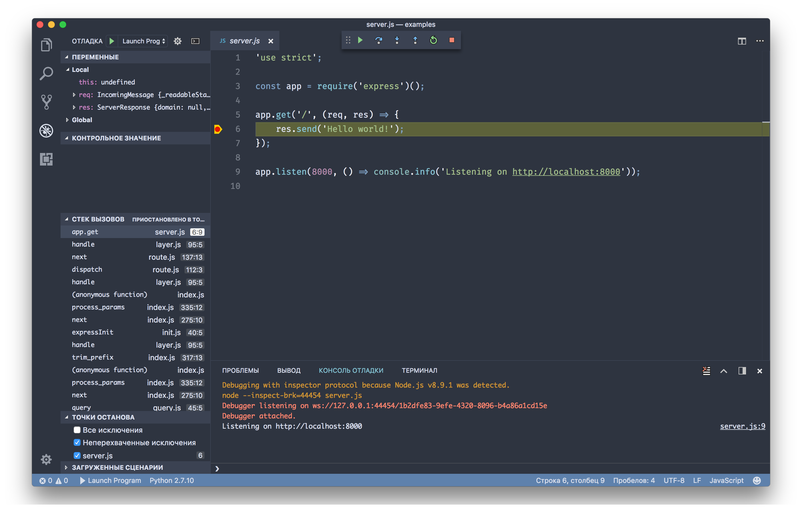
Task: Clear the debug console output
Action: [706, 371]
